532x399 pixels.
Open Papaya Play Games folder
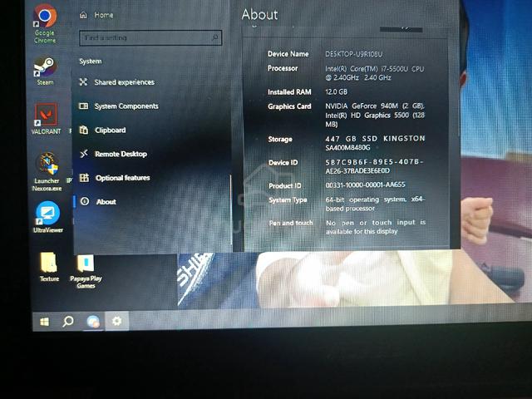coord(86,272)
